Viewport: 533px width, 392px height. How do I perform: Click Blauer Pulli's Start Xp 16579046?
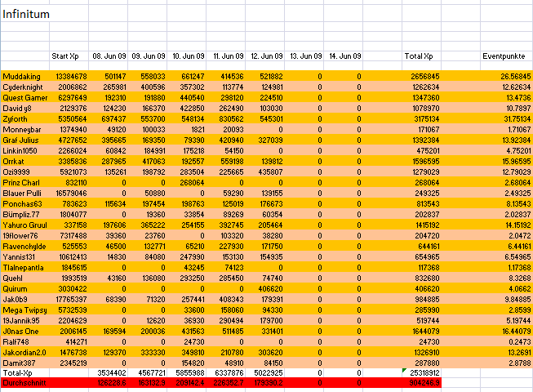(x=71, y=193)
